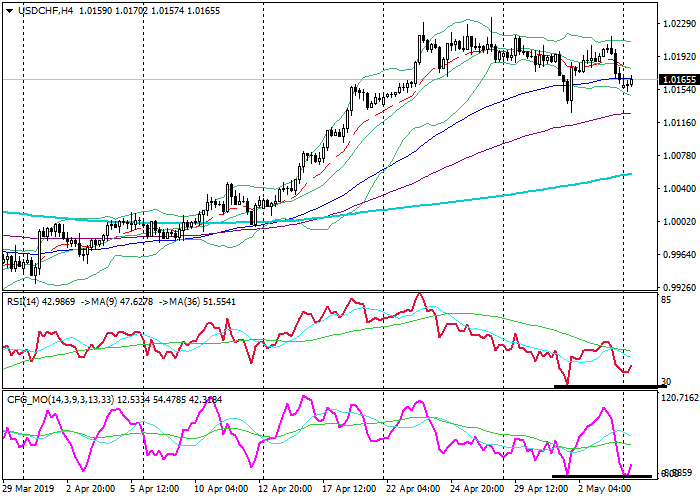Click the 2 May 04:00 time label

(x=604, y=490)
